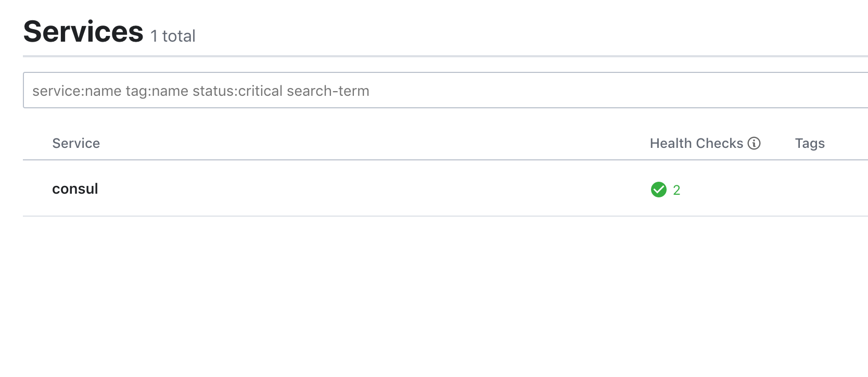Click the info tooltip icon next to Health Checks
Image resolution: width=868 pixels, height=377 pixels.
[x=754, y=143]
